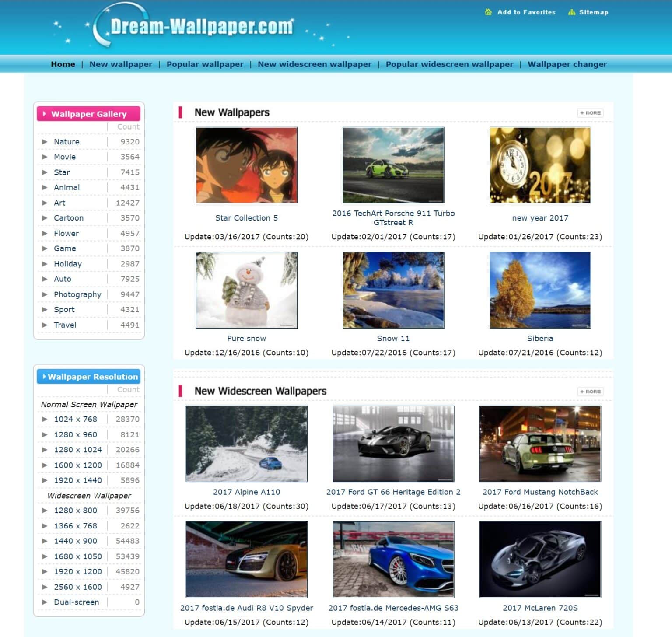Viewport: 672px width, 637px height.
Task: Click the blue arrow icon beside Wallpaper Resolution
Action: pos(43,376)
